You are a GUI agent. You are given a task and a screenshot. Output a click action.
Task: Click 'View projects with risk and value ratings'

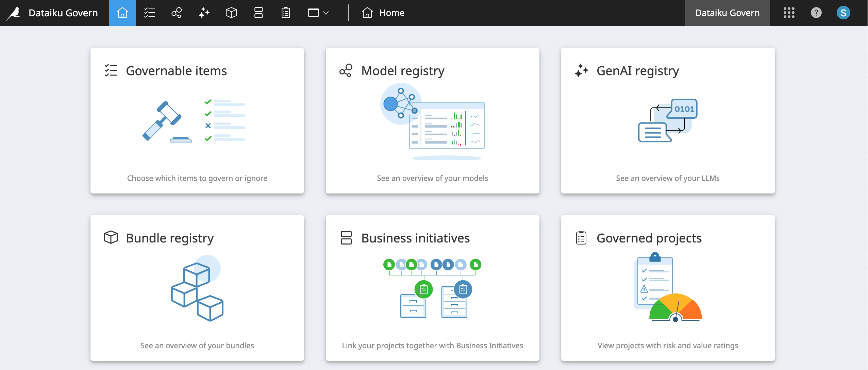click(x=668, y=346)
